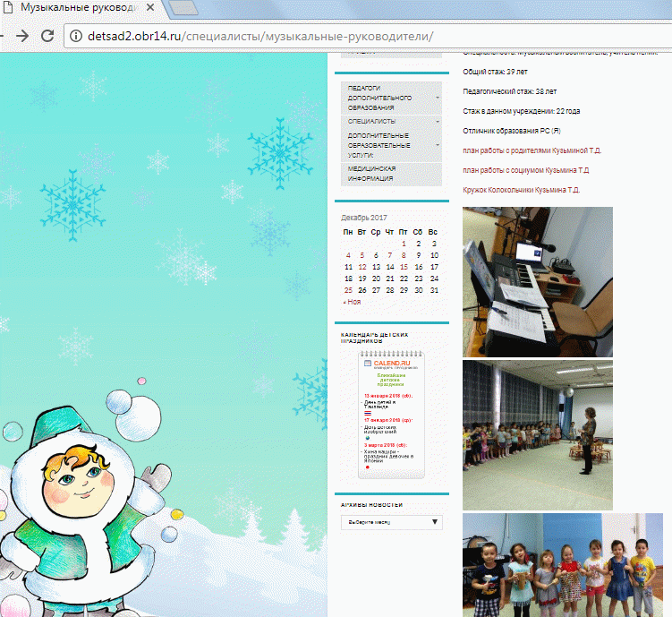The image size is (672, 617).
Task: Open Дополнительные образовательные услуги menu
Action: point(391,145)
